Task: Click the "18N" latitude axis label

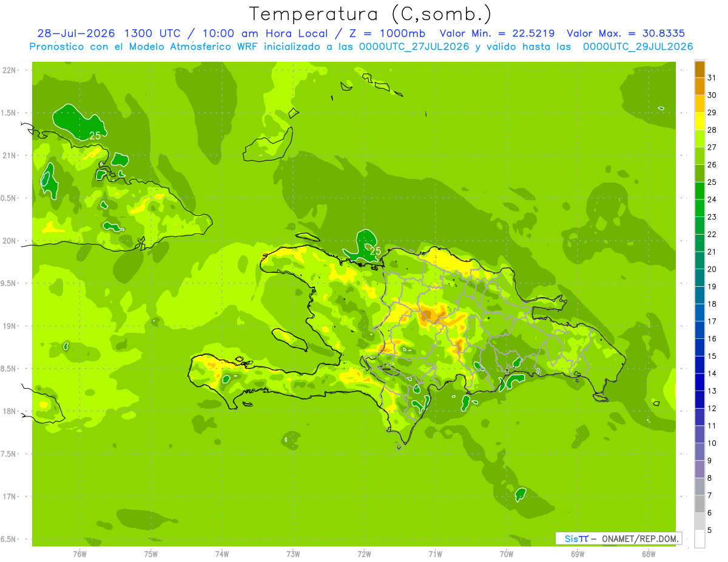Action: point(9,411)
